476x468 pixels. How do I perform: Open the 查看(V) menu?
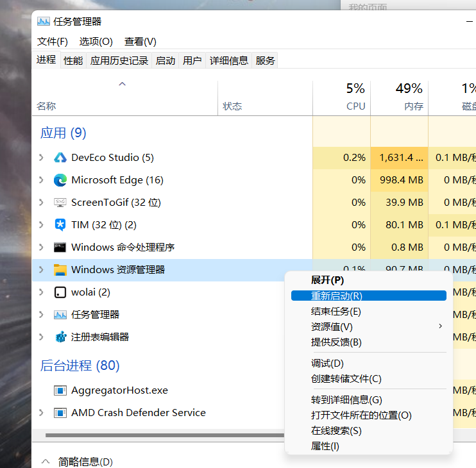click(x=140, y=41)
